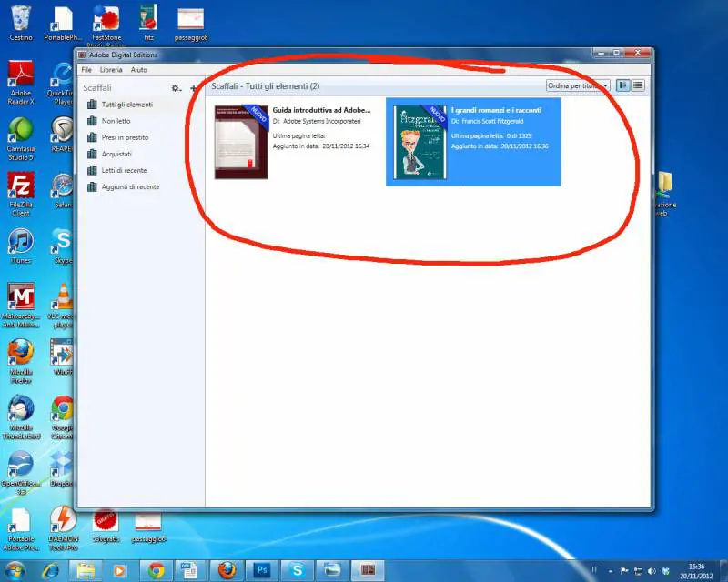This screenshot has width=728, height=582.
Task: Select the iTunes desktop icon
Action: pos(21,246)
